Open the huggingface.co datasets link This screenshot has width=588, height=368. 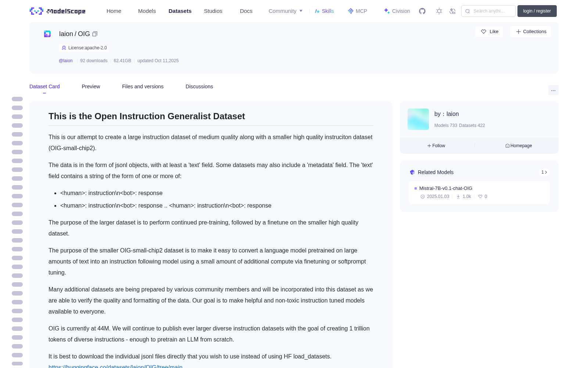click(x=115, y=367)
